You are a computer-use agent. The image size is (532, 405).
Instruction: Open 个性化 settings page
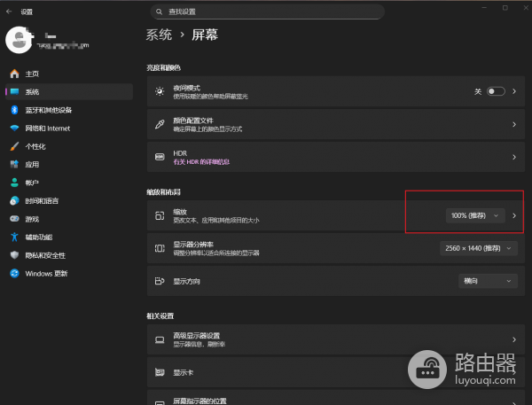tap(69, 146)
